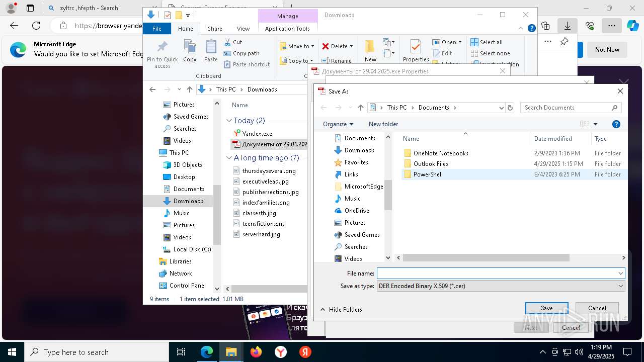Click Task View icon on taskbar
The height and width of the screenshot is (362, 644).
(x=181, y=352)
